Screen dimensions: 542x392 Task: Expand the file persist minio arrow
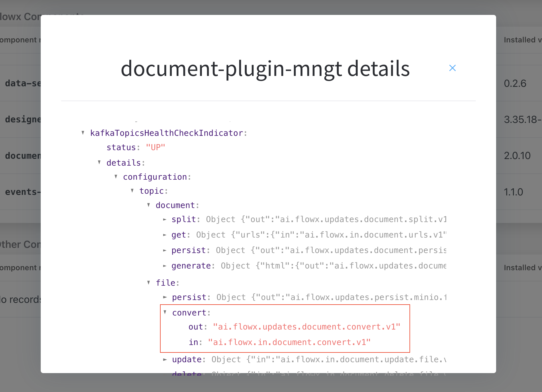tap(165, 297)
